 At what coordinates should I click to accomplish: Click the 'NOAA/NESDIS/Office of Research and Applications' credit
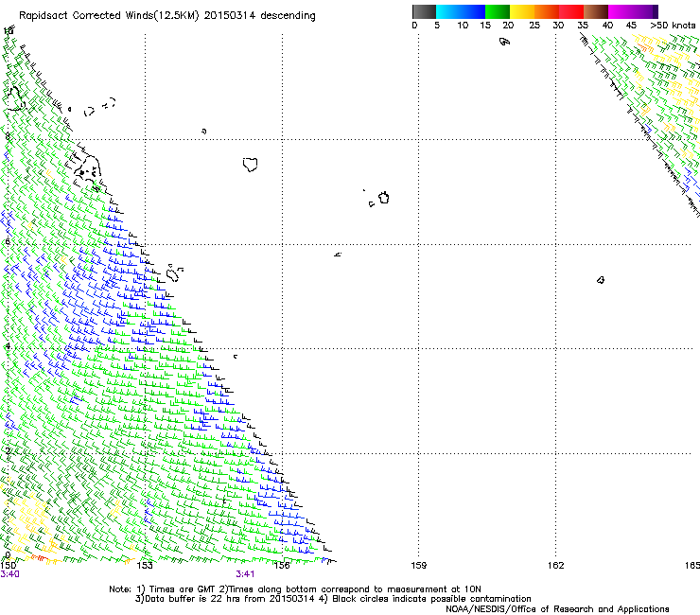(x=557, y=609)
